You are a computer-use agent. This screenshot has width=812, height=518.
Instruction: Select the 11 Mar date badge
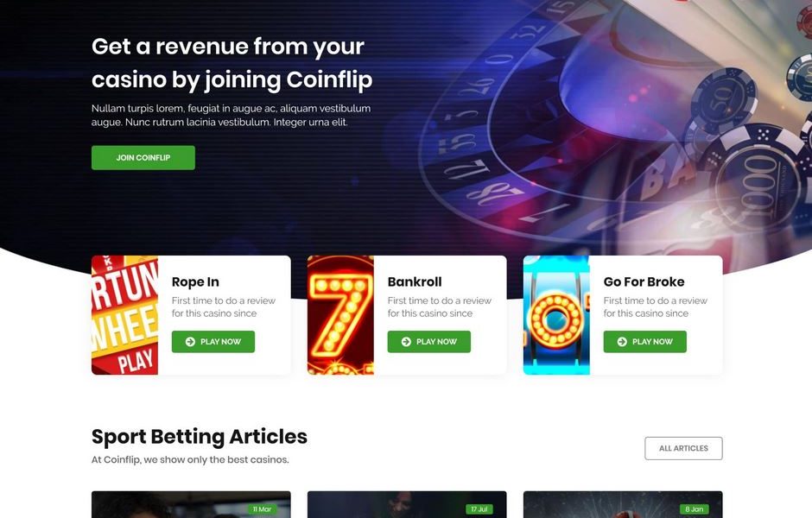[x=263, y=509]
